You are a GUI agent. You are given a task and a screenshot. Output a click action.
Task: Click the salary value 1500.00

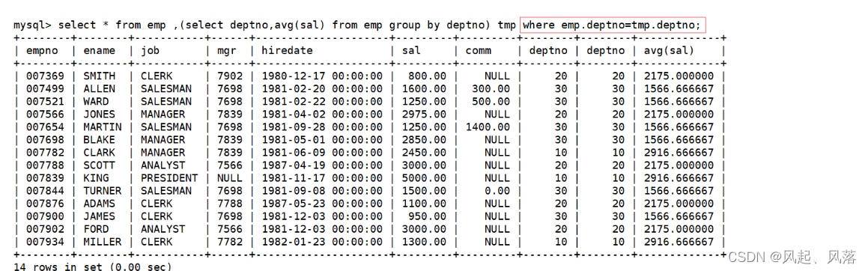(x=424, y=191)
